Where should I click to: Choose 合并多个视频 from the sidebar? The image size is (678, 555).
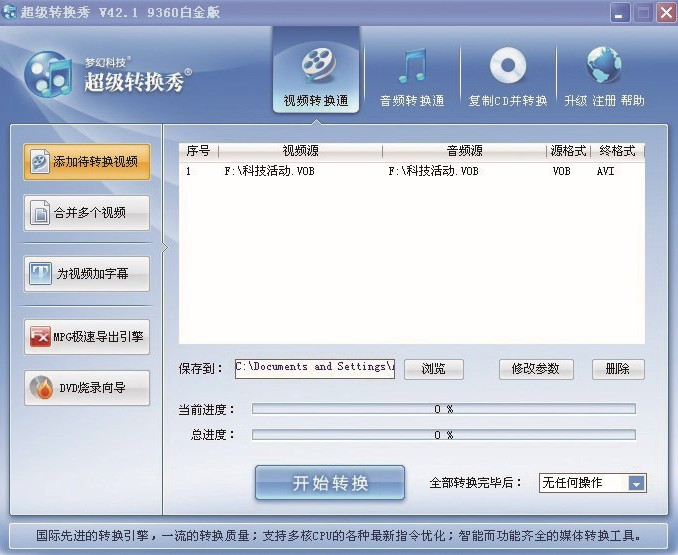coord(87,213)
